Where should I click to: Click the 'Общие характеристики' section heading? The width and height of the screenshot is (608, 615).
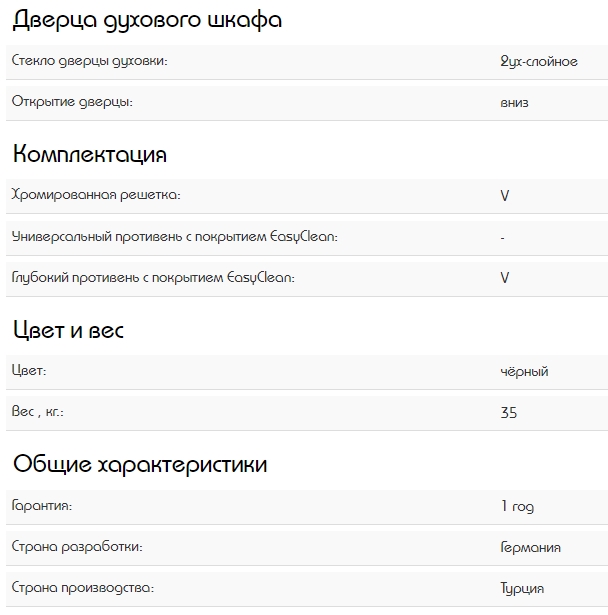(x=139, y=465)
